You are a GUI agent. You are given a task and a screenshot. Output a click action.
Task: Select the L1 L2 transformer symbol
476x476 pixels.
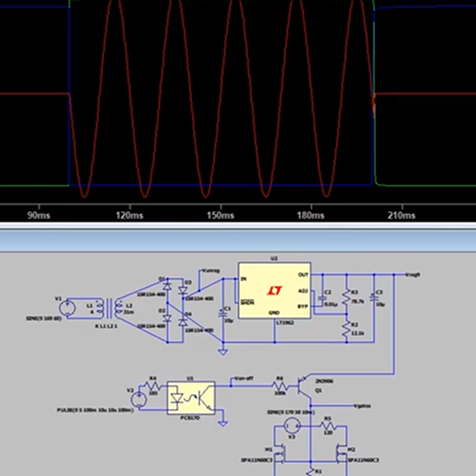(x=109, y=307)
